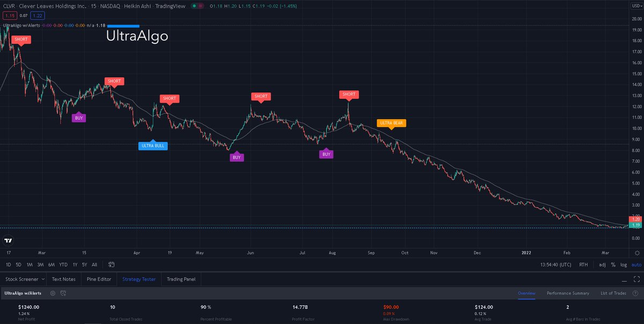644x324 pixels.
Task: Click the 90 % Percent Profitable value
Action: point(206,307)
